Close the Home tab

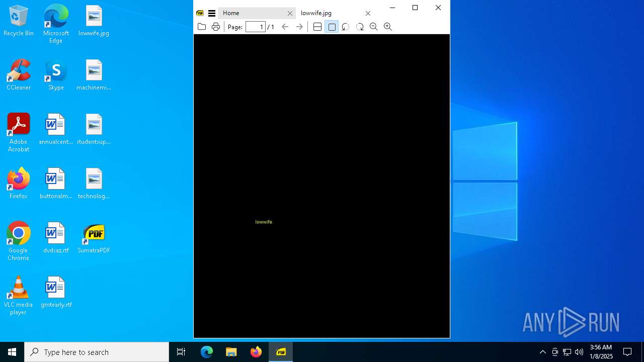tap(290, 13)
